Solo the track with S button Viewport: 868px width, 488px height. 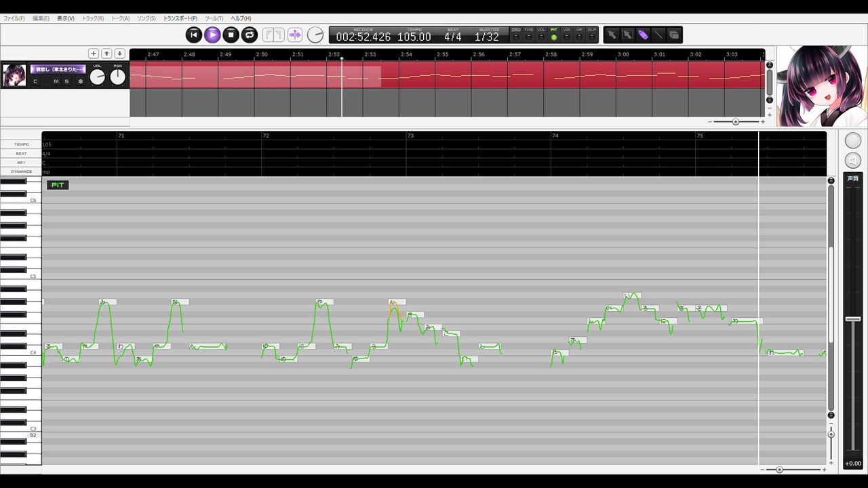coord(66,81)
